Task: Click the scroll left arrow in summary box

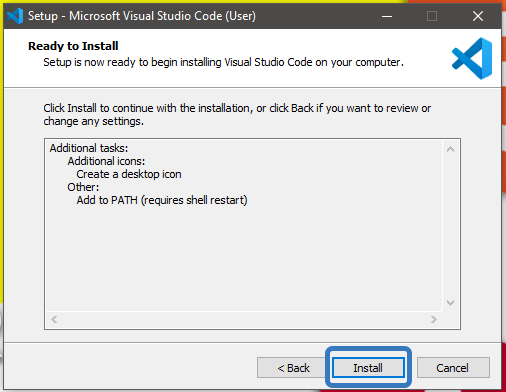Action: pyautogui.click(x=54, y=319)
